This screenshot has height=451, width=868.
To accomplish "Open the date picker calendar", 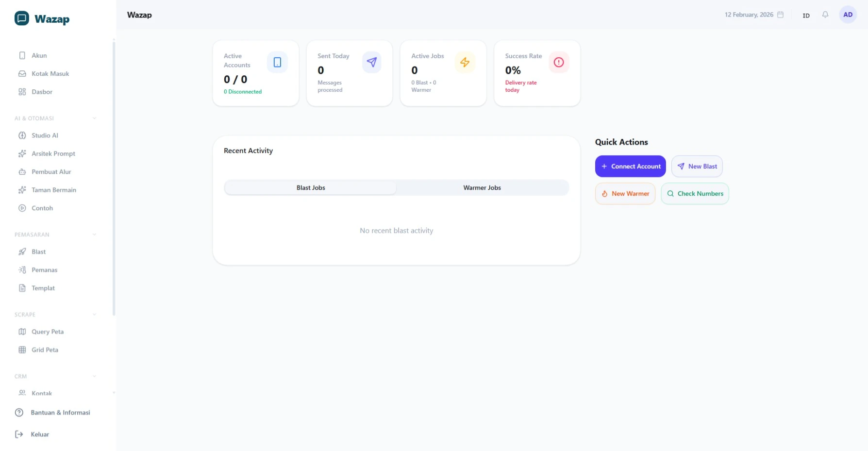I will 781,15.
